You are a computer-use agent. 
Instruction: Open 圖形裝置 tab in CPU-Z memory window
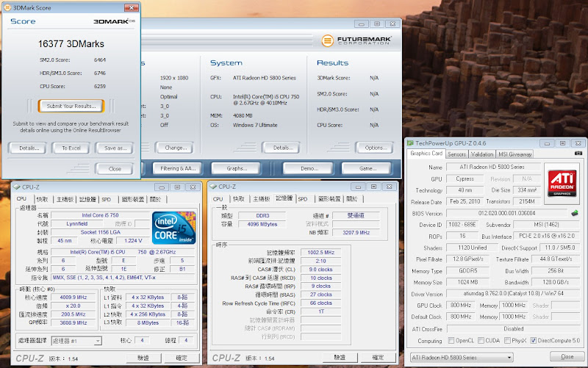click(x=329, y=199)
